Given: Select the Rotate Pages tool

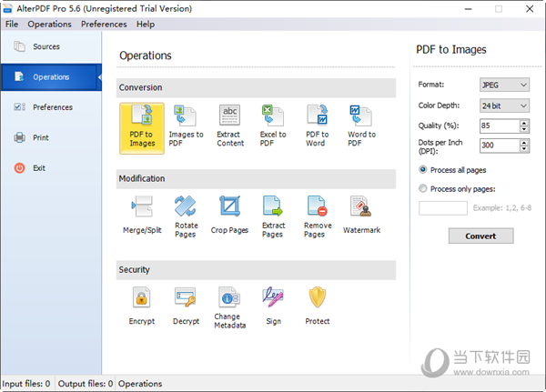Looking at the screenshot, I should 186,216.
